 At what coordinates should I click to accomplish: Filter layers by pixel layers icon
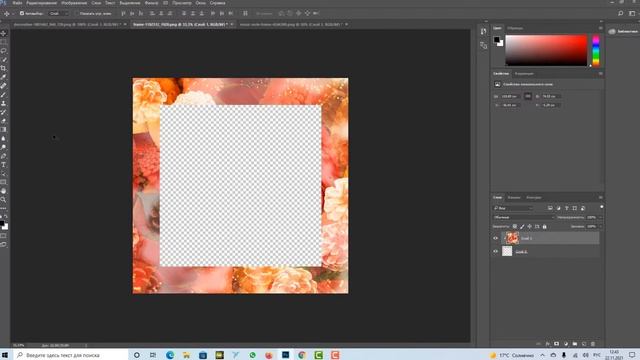point(550,208)
